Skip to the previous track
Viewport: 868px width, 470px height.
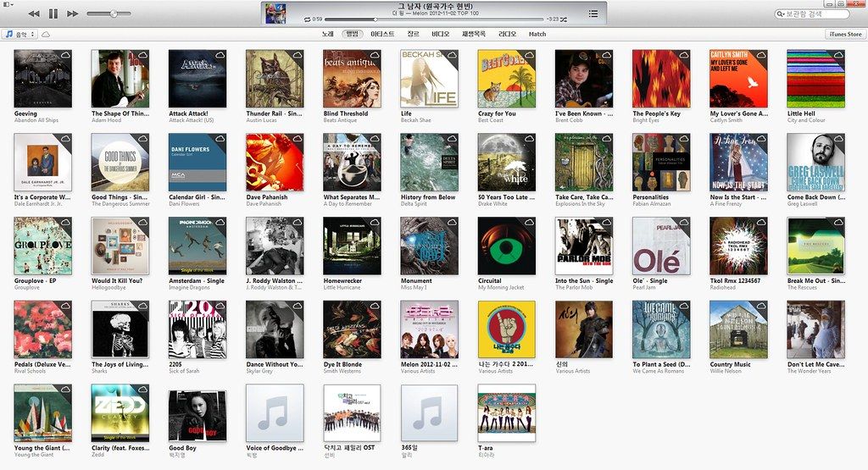33,14
